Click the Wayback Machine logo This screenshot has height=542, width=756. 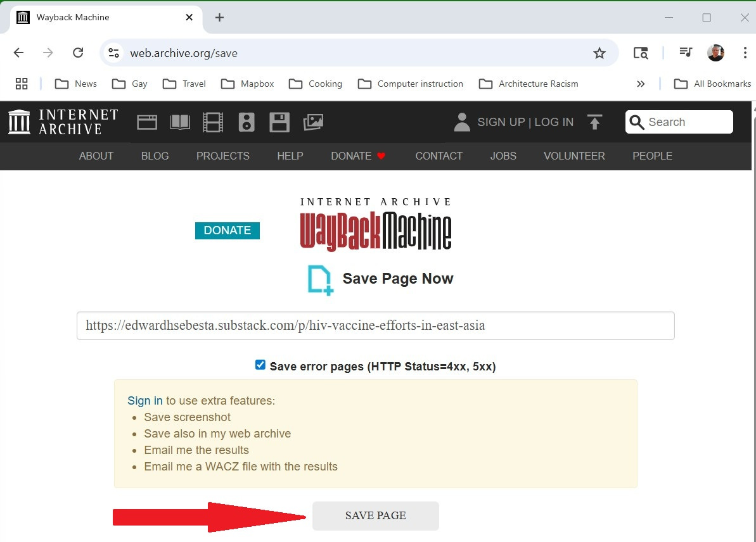376,225
